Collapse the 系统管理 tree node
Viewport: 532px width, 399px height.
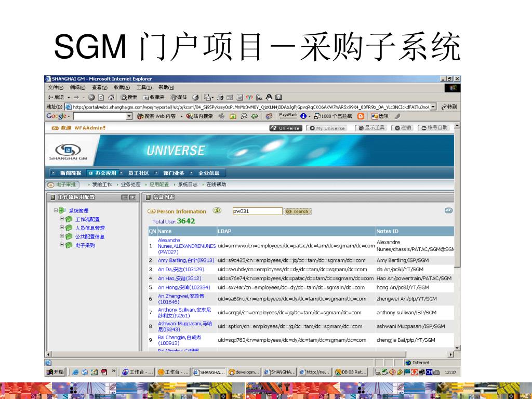coord(56,210)
